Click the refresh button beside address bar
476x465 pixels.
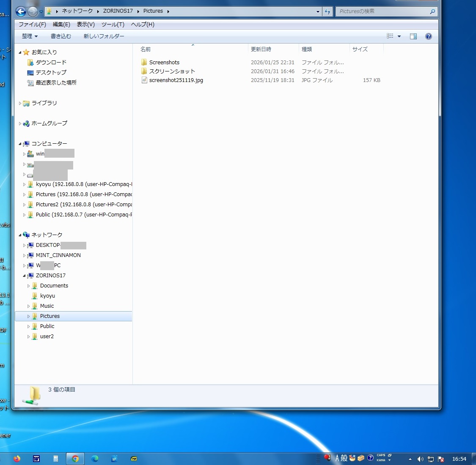tap(327, 11)
